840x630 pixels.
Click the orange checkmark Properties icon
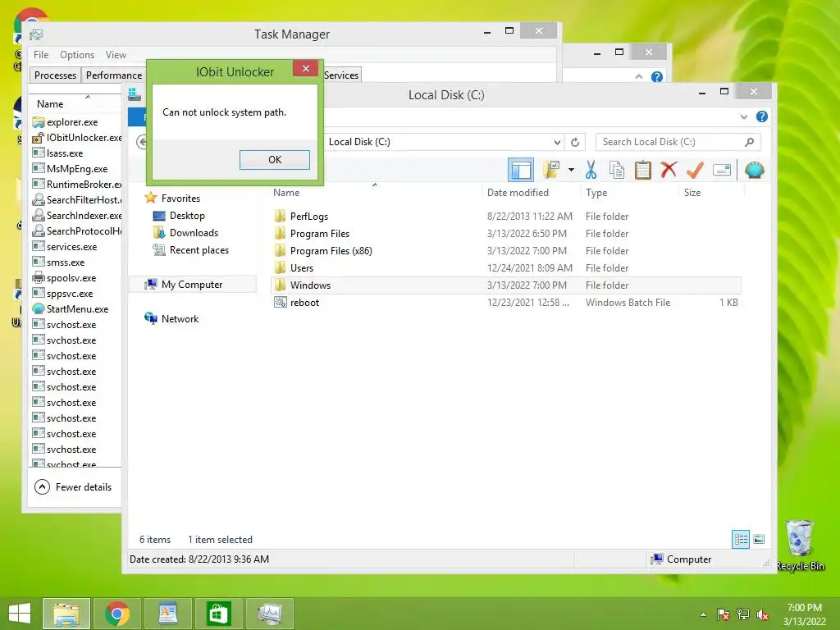pos(695,170)
